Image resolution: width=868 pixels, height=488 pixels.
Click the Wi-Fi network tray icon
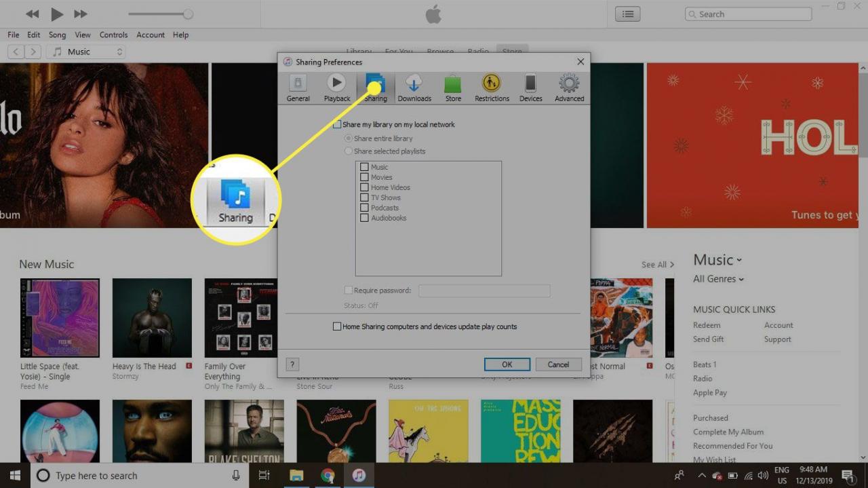coord(748,476)
